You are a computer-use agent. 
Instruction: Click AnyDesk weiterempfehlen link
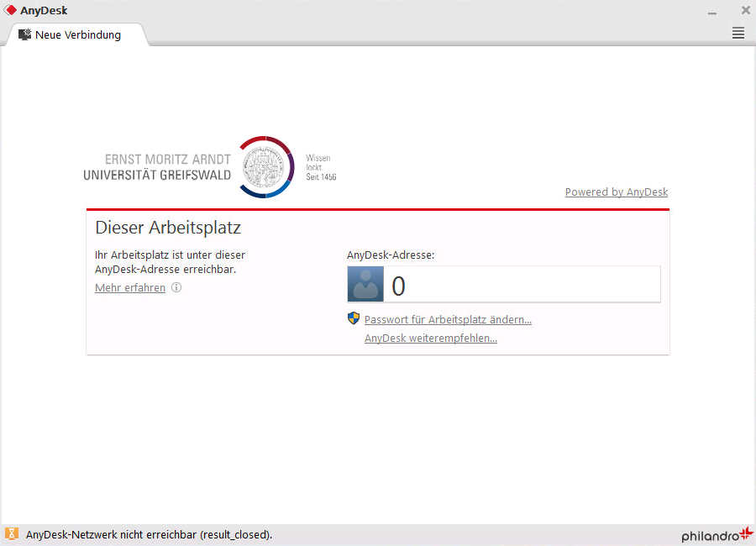pos(430,339)
